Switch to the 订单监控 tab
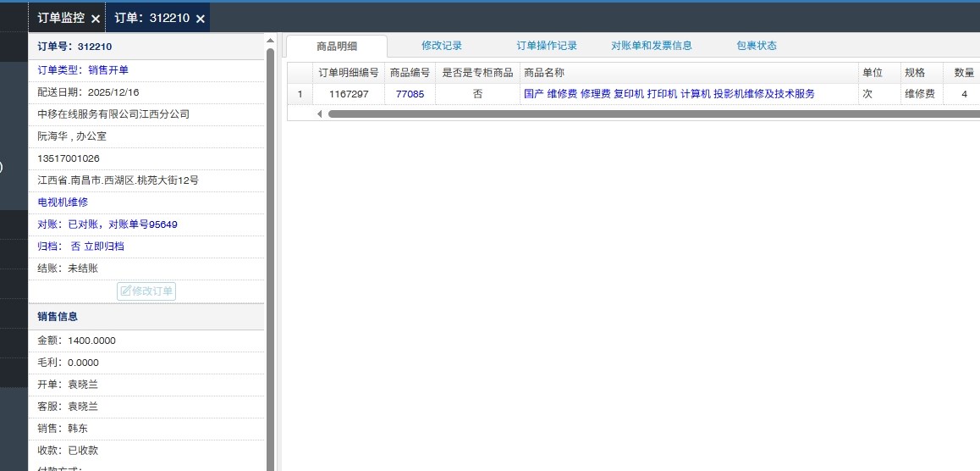This screenshot has width=980, height=471. click(x=60, y=18)
